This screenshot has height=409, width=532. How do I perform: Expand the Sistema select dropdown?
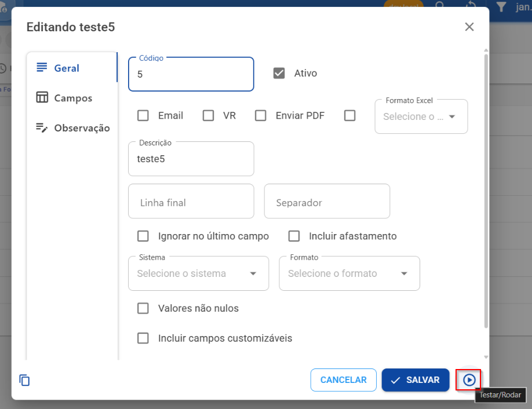tap(198, 273)
